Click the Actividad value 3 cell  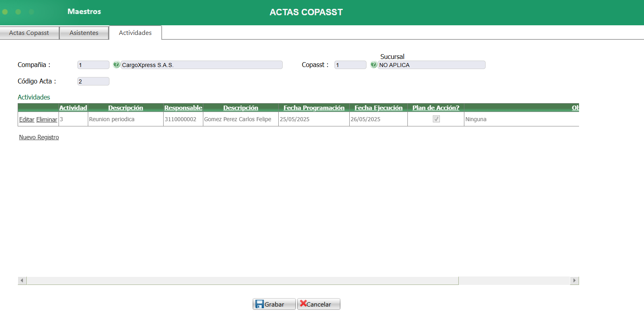(73, 119)
